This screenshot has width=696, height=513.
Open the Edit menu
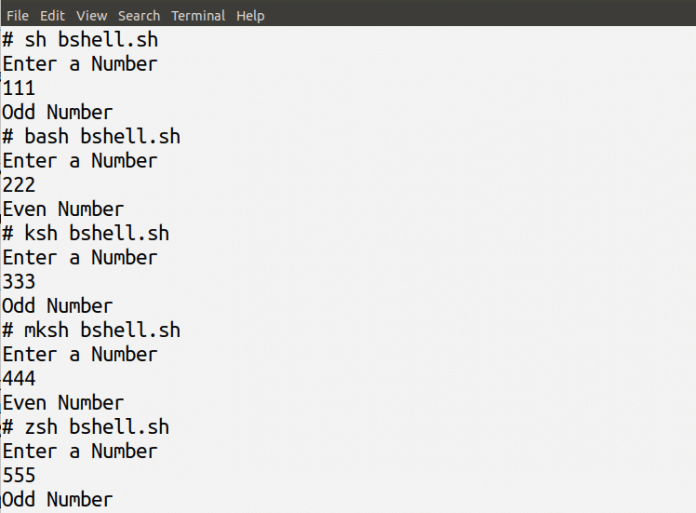pos(52,15)
